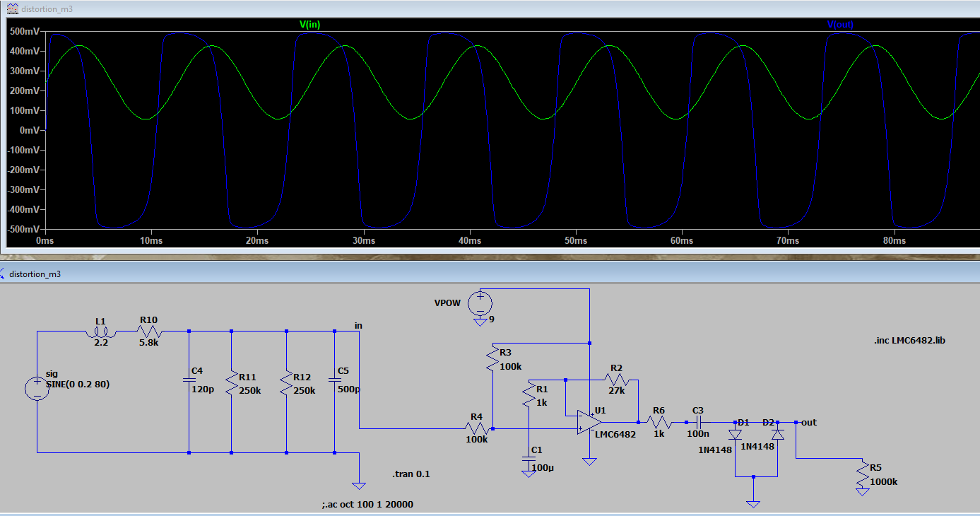Click the LMC6482 op-amp value label
980x516 pixels.
coord(615,434)
